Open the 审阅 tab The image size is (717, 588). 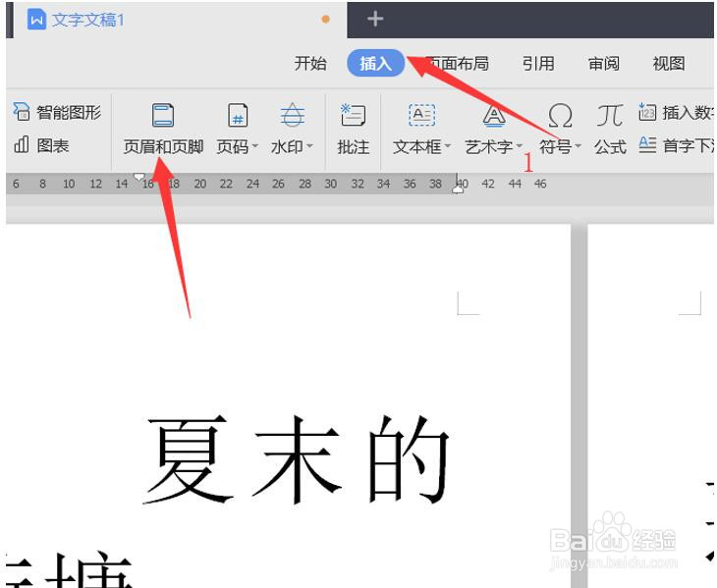604,63
